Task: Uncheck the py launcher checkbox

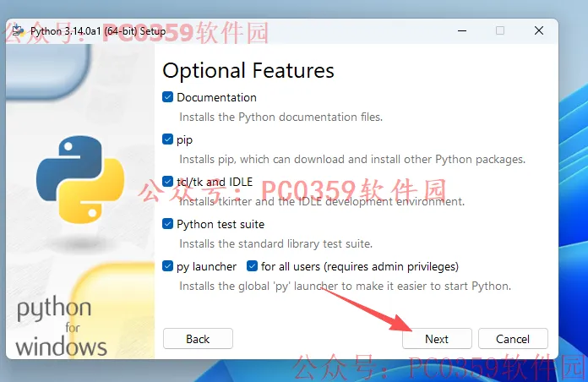Action: (x=167, y=266)
